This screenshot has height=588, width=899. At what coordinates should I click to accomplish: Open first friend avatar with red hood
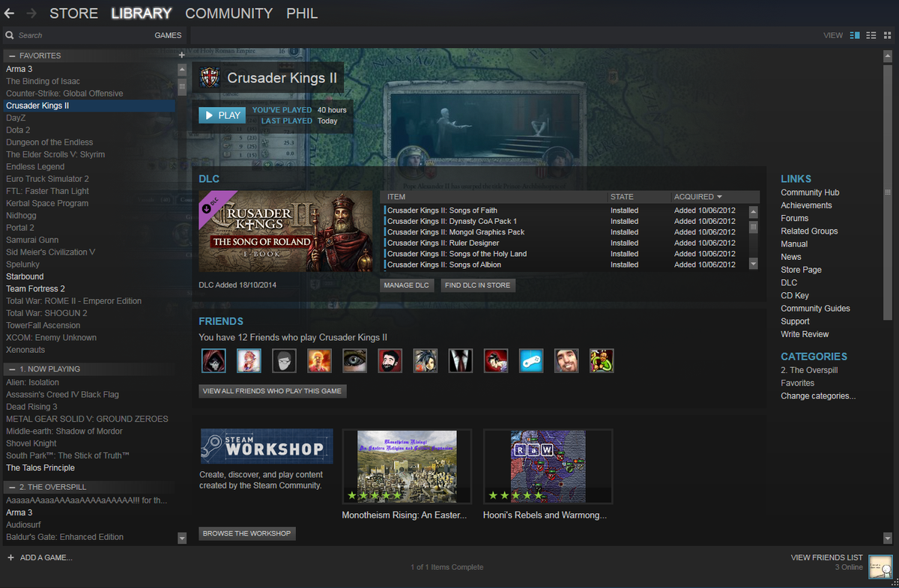214,360
